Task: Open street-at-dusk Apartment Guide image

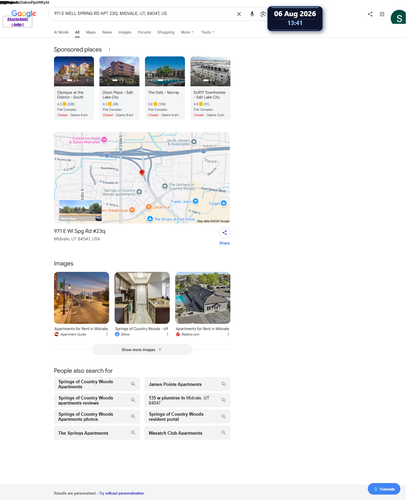Action: (82, 298)
